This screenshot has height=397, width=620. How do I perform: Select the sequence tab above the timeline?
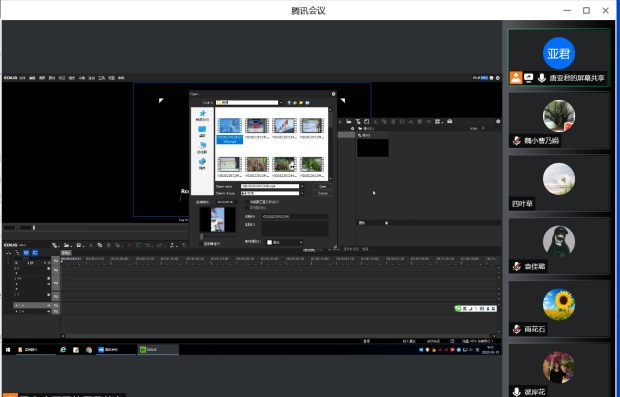tap(66, 253)
